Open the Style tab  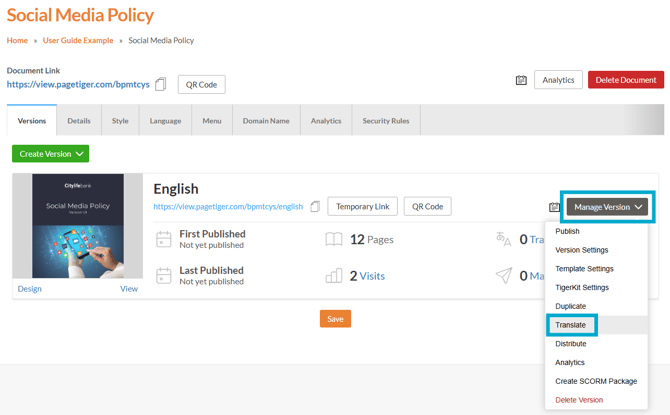coord(120,121)
